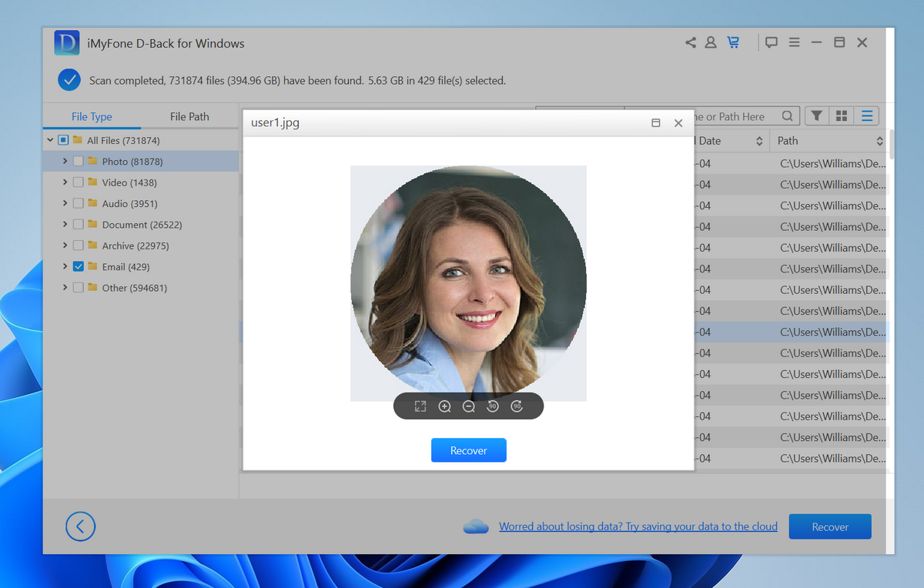The height and width of the screenshot is (588, 924).
Task: Maximize the user1.jpg preview dialog
Action: point(656,123)
